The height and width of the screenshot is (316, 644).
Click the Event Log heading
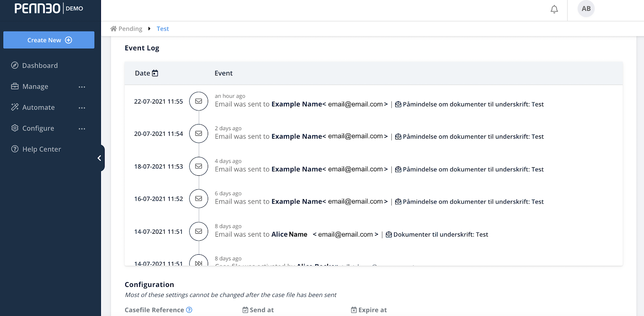[142, 48]
